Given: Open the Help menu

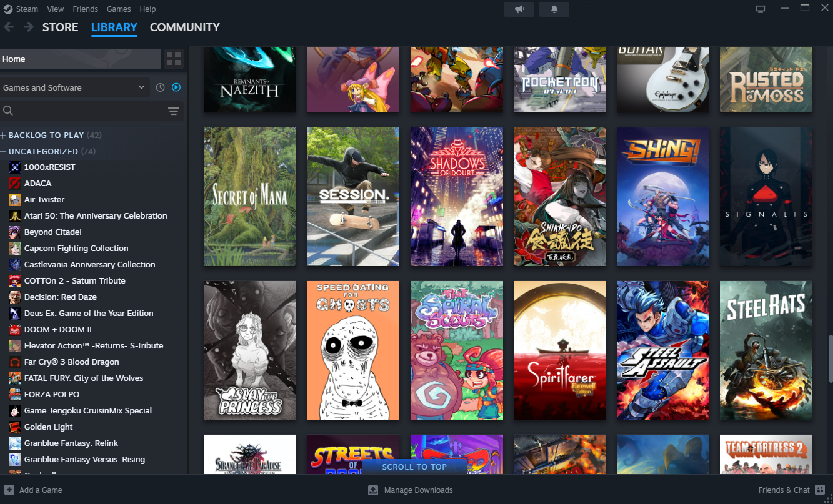Looking at the screenshot, I should [148, 9].
